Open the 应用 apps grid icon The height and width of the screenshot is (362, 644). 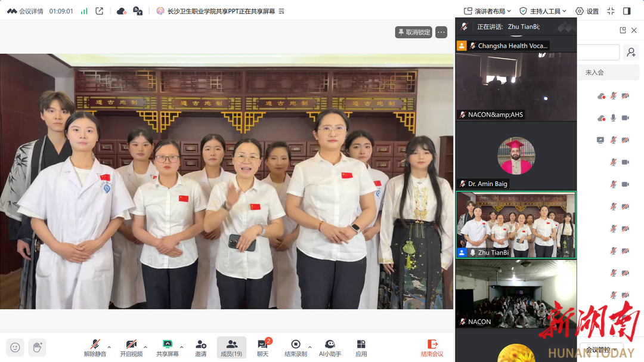[x=361, y=345]
